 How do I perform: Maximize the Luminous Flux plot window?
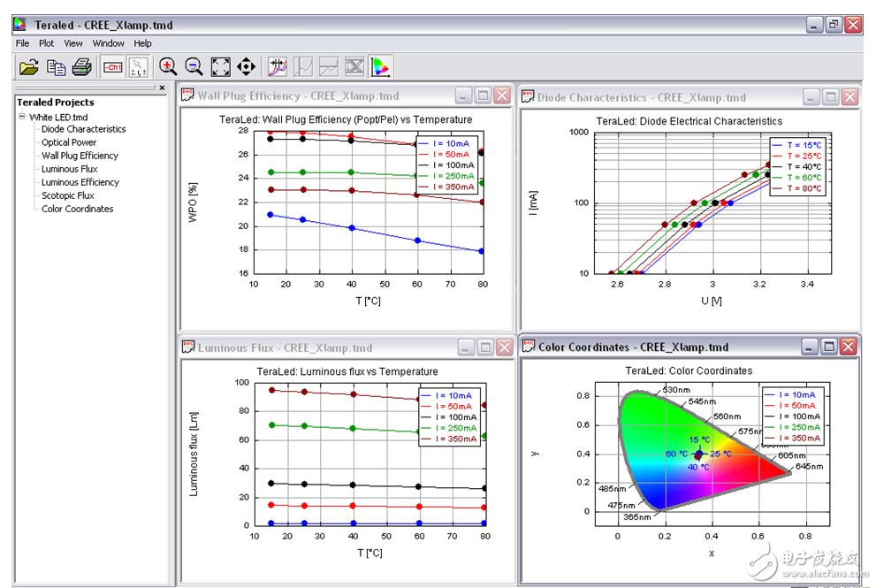pyautogui.click(x=484, y=347)
